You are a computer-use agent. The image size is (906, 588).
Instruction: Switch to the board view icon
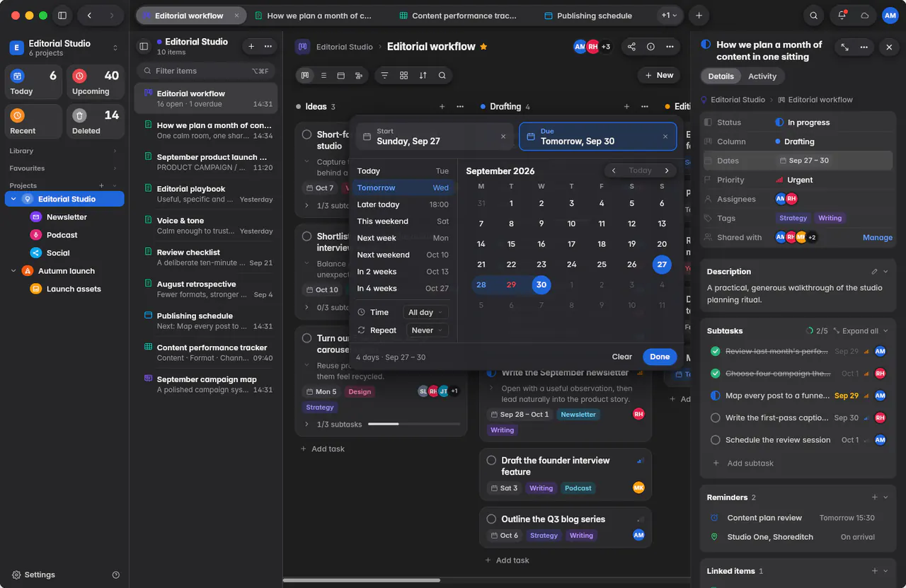pos(305,75)
